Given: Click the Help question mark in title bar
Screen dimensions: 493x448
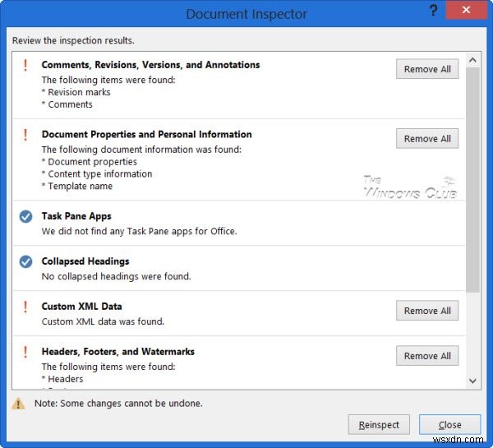Looking at the screenshot, I should coord(432,11).
